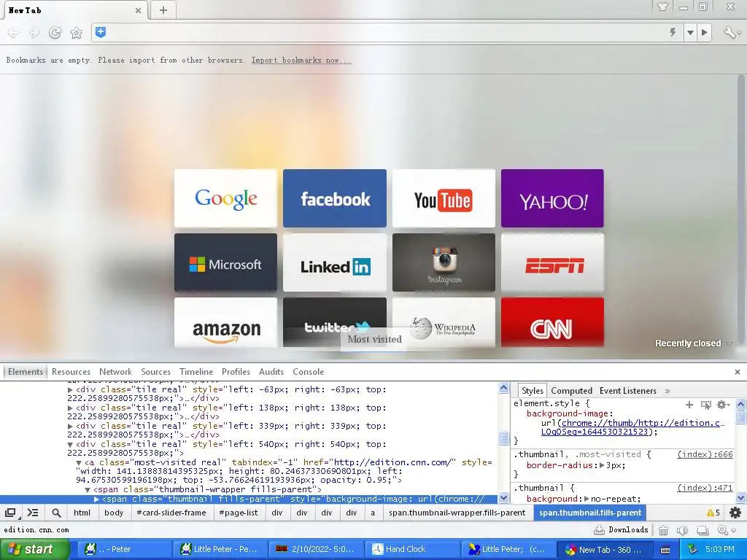Switch to the Sources devtools tab
The height and width of the screenshot is (560, 747).
(155, 371)
